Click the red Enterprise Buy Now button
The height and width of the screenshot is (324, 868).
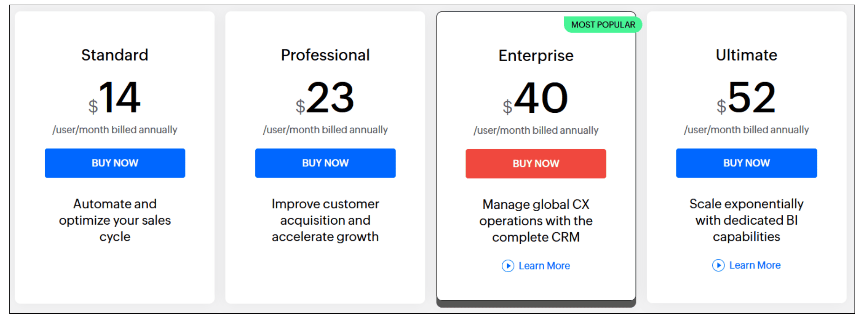click(x=536, y=164)
